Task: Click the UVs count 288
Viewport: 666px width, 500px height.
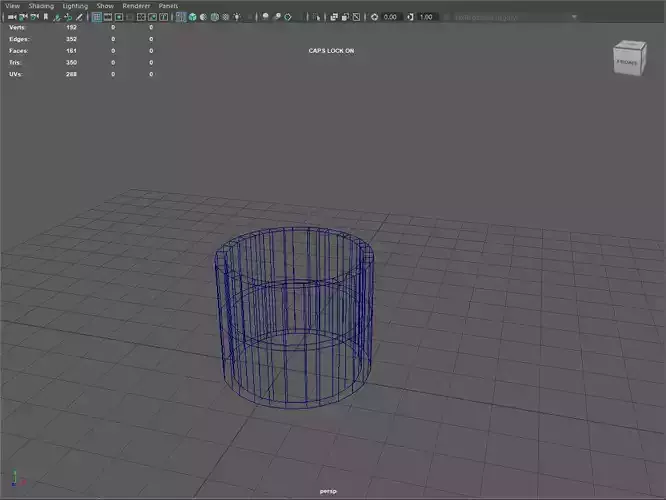Action: 71,74
